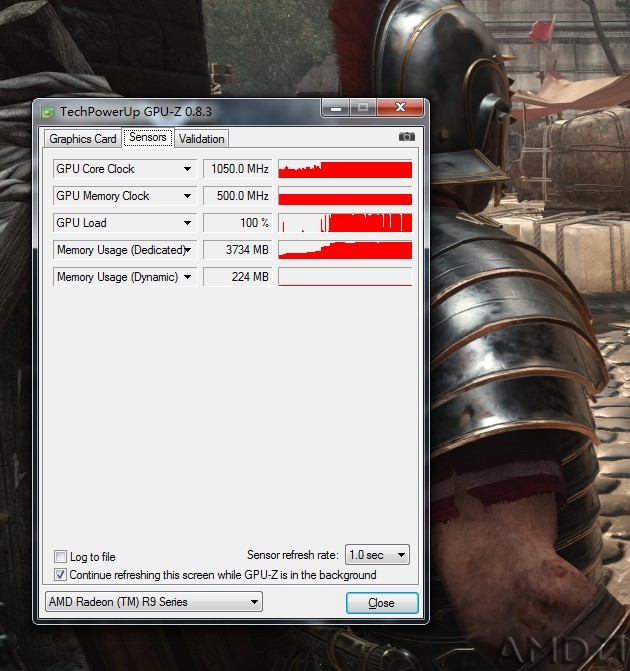Click the GPU-Z title bar app icon
The image size is (630, 671).
(47, 112)
